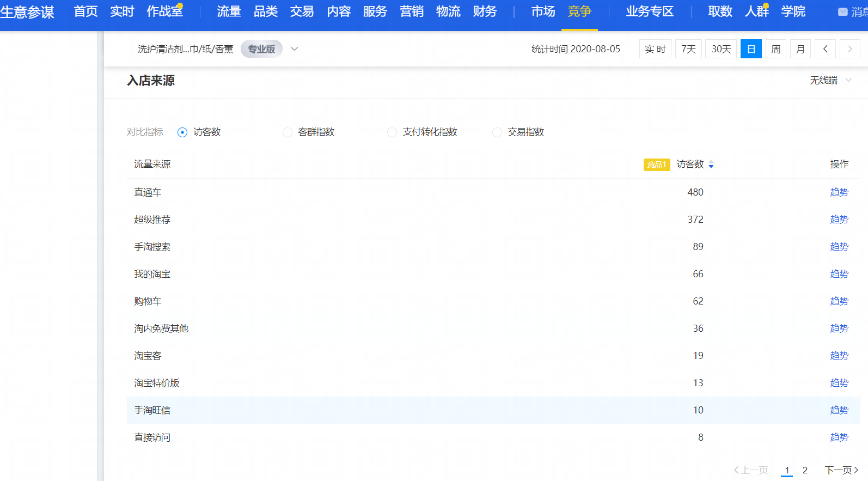This screenshot has width=868, height=481.
Task: Click 下一页 to go to next page
Action: tap(841, 470)
